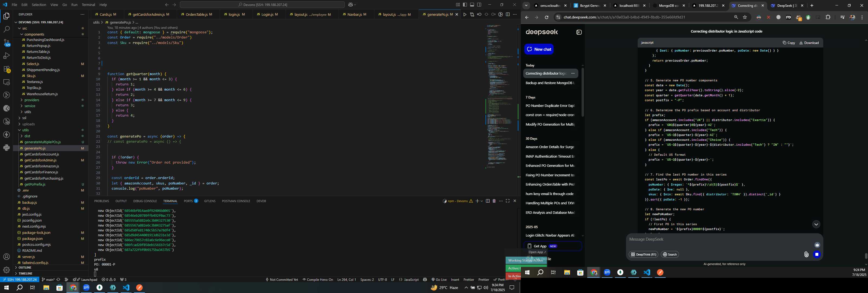Expand the TIMELINE section
868x293 pixels.
(x=25, y=273)
